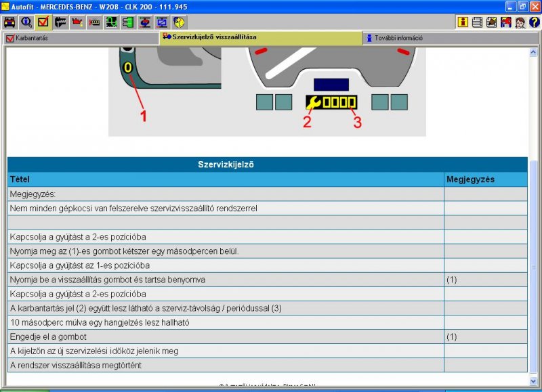This screenshot has width=542, height=392.
Task: Open the blue lift diagram icon
Action: [162, 22]
